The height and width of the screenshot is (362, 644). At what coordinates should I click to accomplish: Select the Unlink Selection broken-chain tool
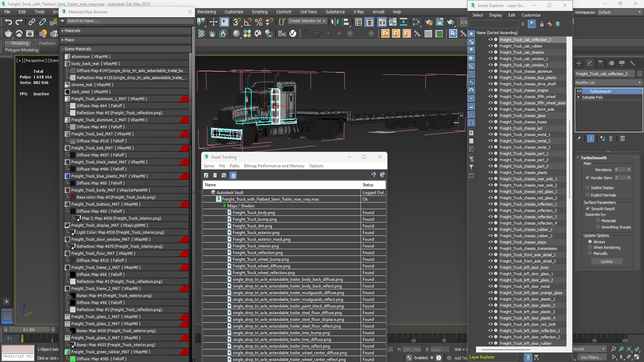(x=42, y=22)
